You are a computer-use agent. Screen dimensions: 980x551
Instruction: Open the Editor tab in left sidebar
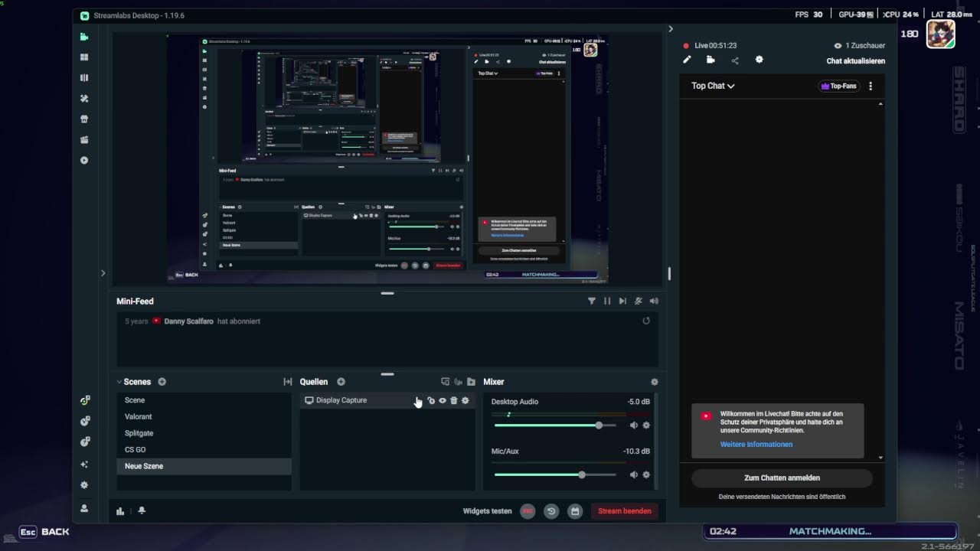click(x=84, y=37)
